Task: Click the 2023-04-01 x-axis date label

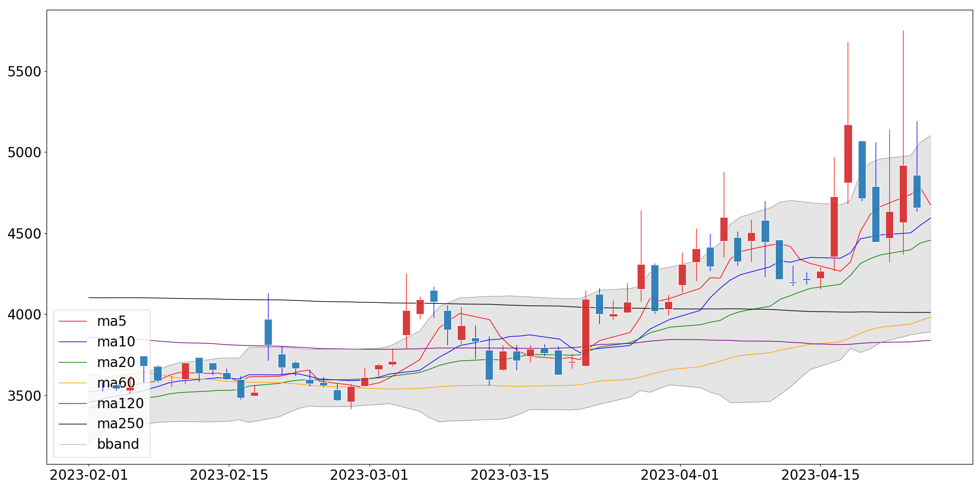Action: tap(680, 475)
